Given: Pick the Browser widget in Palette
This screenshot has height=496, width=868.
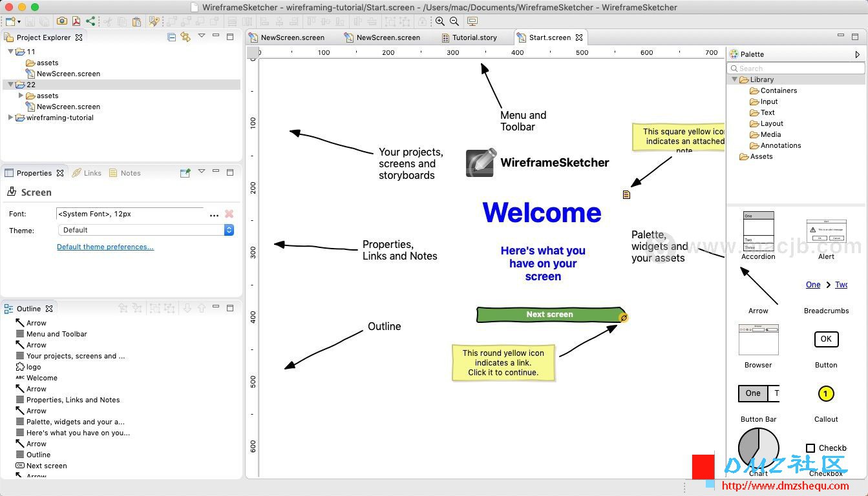Looking at the screenshot, I should click(758, 346).
